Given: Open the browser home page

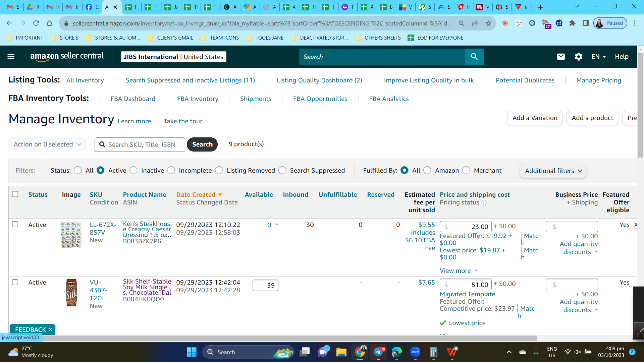Looking at the screenshot, I should pyautogui.click(x=49, y=23).
